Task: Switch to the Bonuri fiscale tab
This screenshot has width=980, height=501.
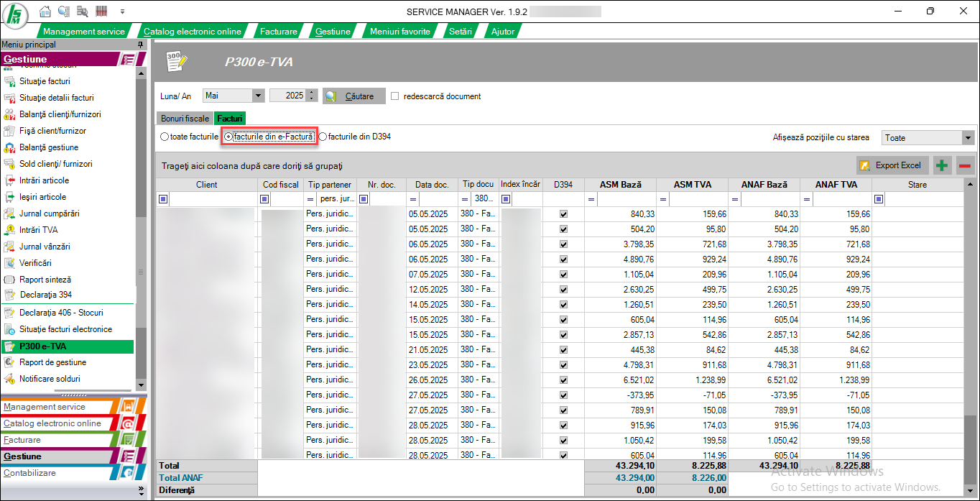Action: point(185,118)
